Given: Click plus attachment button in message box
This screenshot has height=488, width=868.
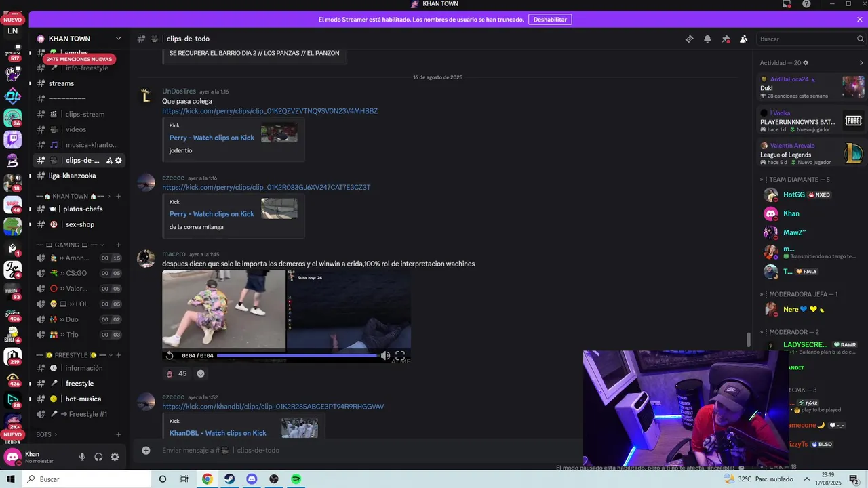Looking at the screenshot, I should [146, 450].
